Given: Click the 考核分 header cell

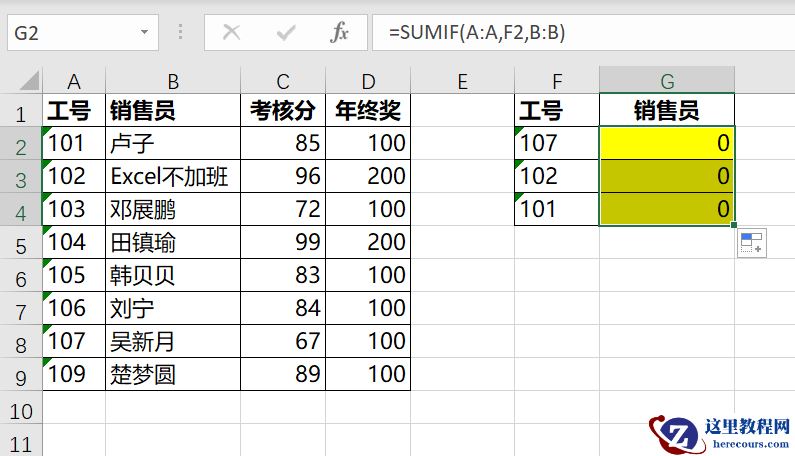Looking at the screenshot, I should click(x=283, y=110).
